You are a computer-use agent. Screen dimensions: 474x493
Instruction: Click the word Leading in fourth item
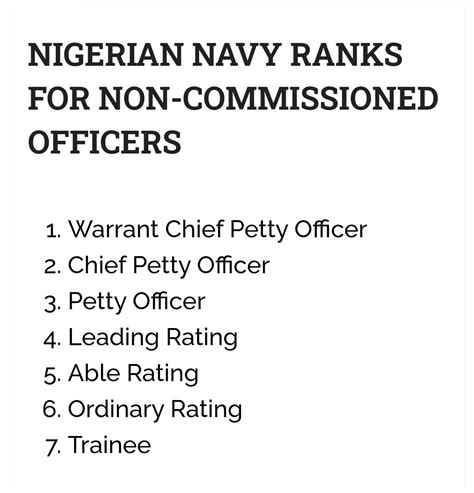pyautogui.click(x=113, y=338)
